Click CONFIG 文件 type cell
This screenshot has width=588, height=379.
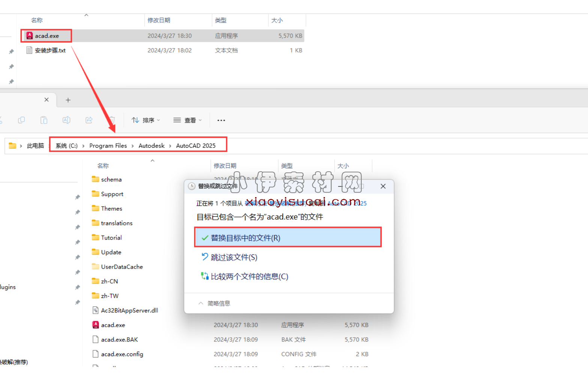pos(299,354)
